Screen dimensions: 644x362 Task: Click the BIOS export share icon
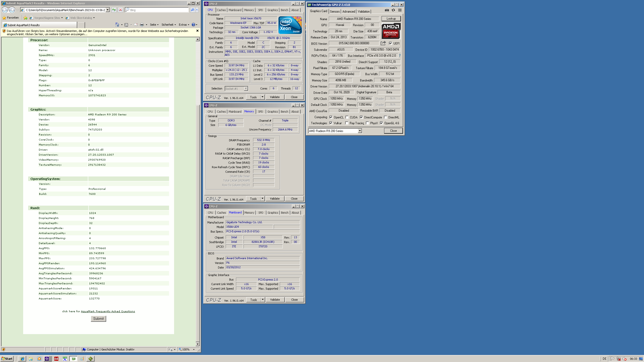(383, 43)
